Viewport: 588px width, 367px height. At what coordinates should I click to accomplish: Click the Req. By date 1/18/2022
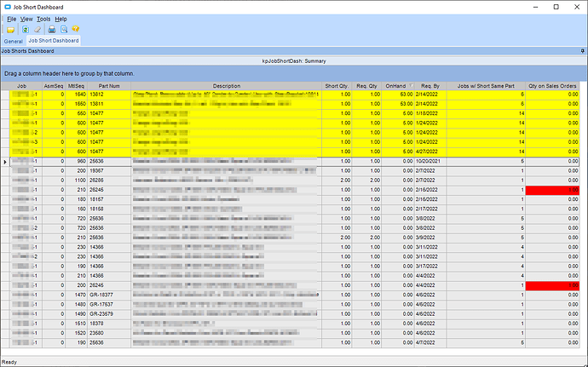(430, 113)
